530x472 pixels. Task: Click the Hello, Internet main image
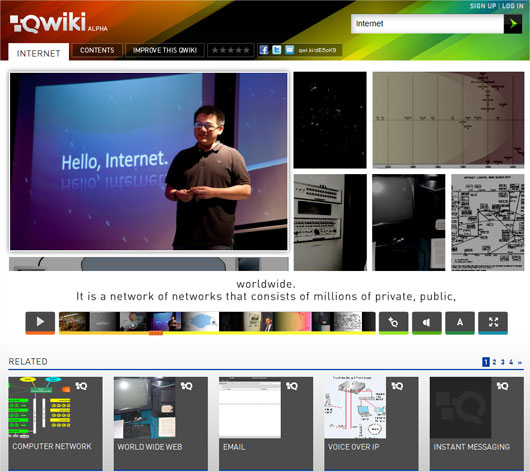(x=149, y=161)
